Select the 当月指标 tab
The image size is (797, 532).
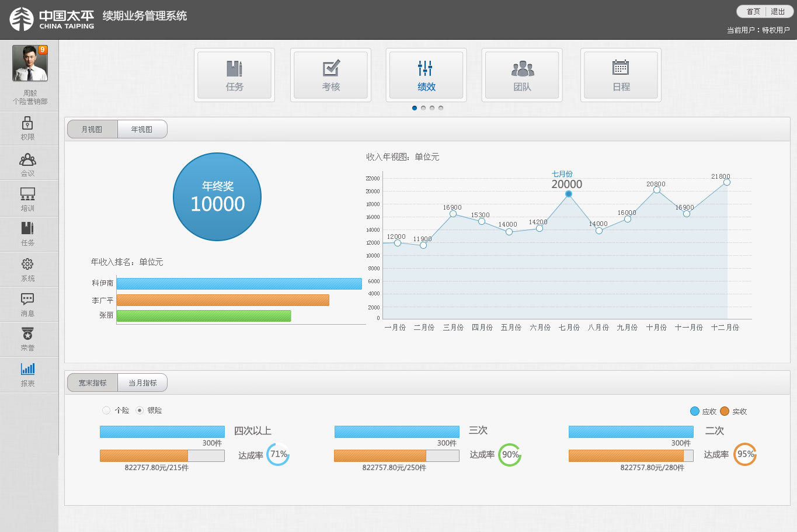coord(142,383)
